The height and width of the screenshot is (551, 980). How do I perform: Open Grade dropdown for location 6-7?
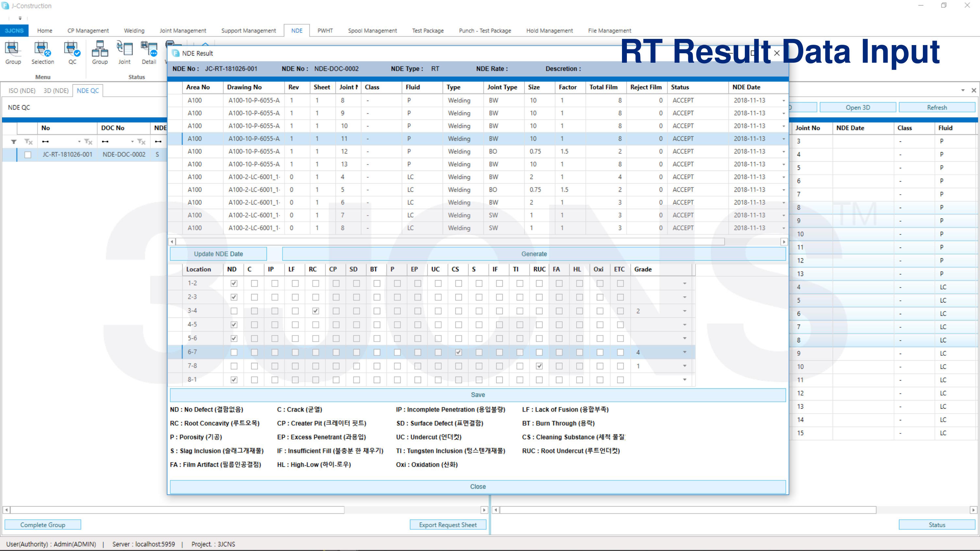point(684,352)
